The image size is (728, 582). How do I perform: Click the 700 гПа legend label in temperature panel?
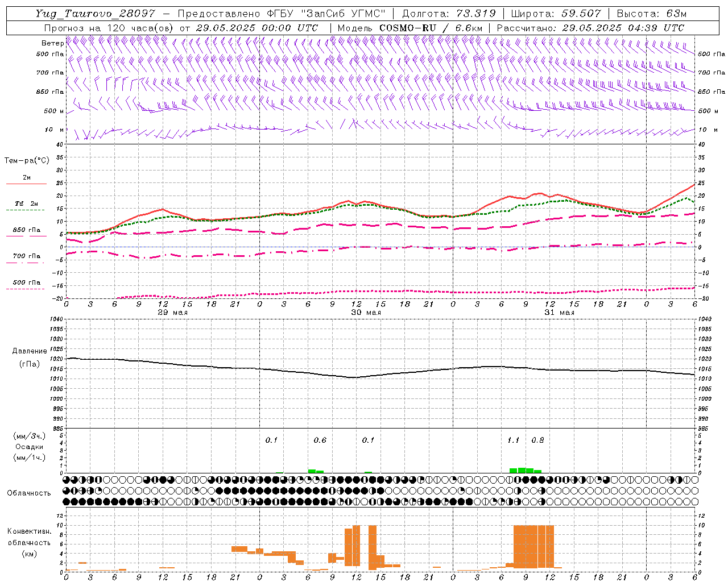coord(27,256)
